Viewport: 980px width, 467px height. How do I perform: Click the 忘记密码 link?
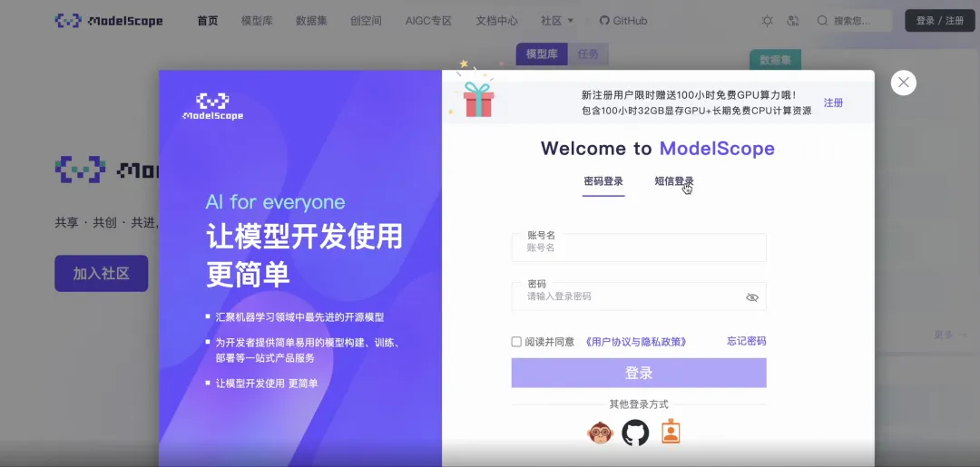tap(746, 341)
